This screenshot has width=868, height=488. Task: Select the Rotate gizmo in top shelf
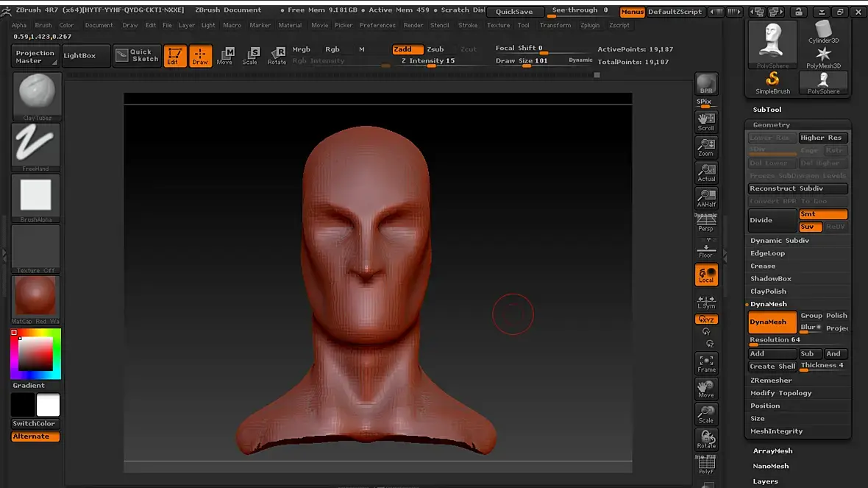(x=277, y=56)
